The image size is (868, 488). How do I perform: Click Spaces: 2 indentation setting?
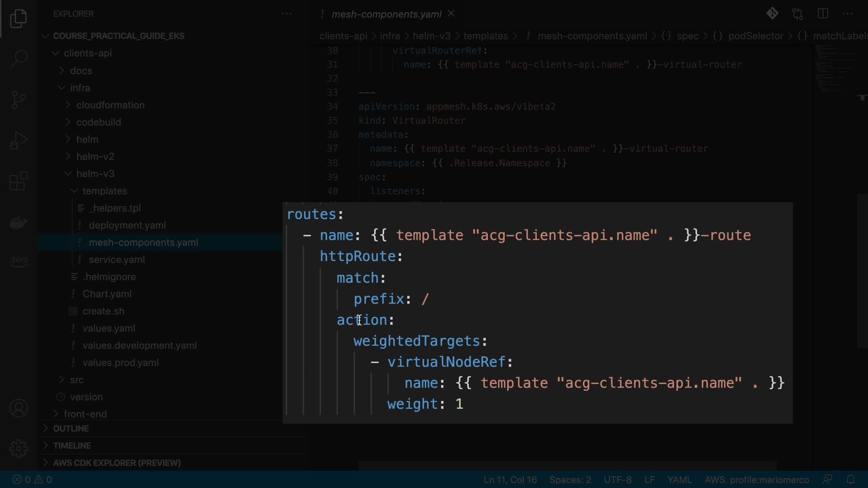tap(570, 479)
